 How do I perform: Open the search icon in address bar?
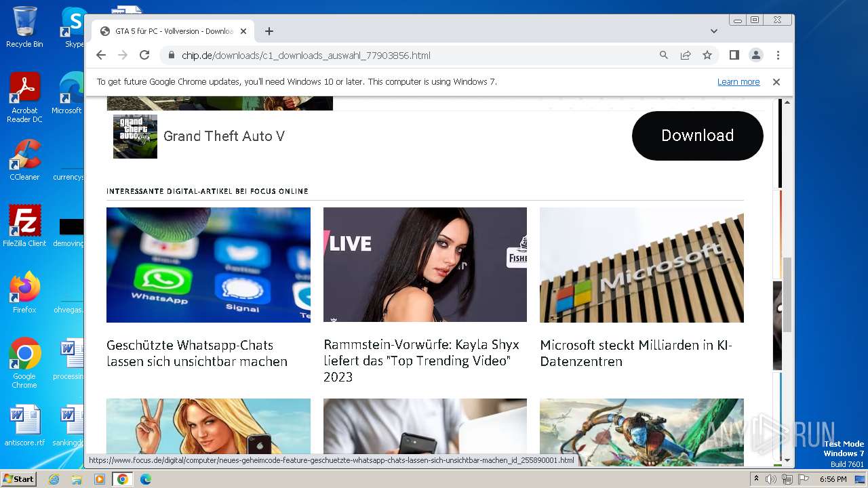pos(664,55)
